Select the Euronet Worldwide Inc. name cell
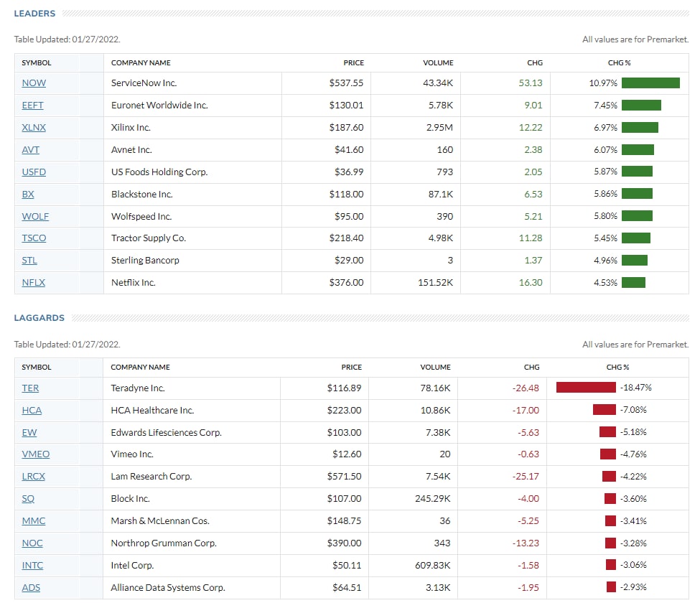Screen dimensions: 700x603 coord(159,106)
